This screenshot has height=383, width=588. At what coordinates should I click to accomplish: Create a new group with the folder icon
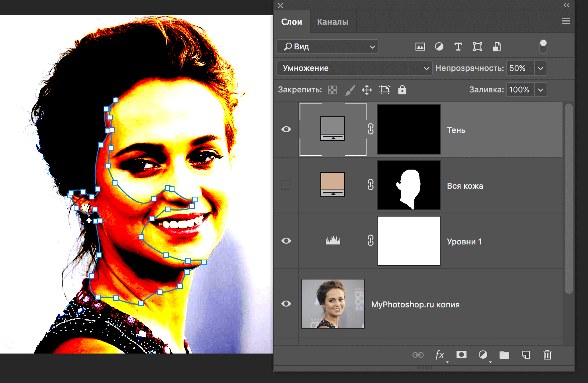click(x=504, y=355)
